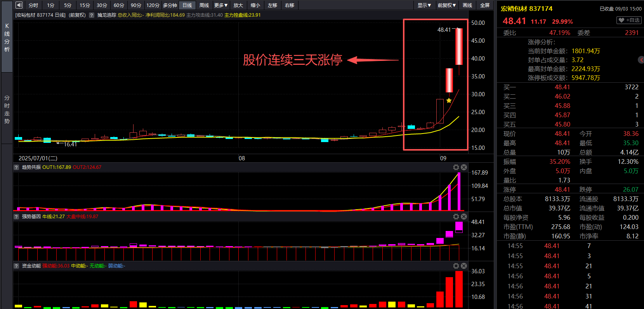Open settings gear of 强势基因 panel
This screenshot has height=309, width=644.
pos(456,217)
